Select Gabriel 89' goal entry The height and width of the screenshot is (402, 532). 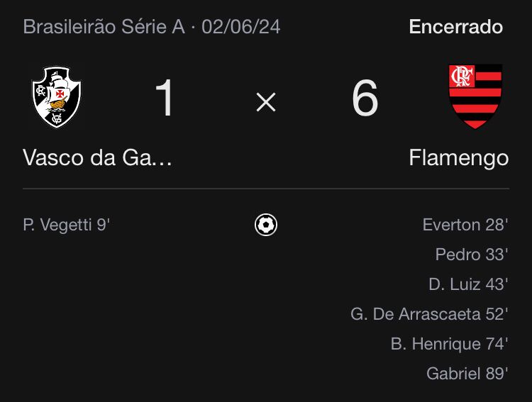[467, 374]
